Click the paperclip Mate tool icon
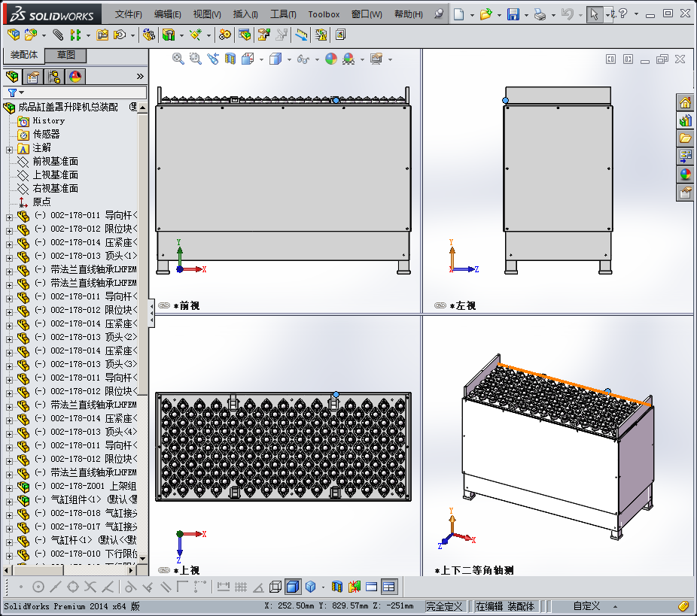The image size is (697, 616). click(58, 35)
